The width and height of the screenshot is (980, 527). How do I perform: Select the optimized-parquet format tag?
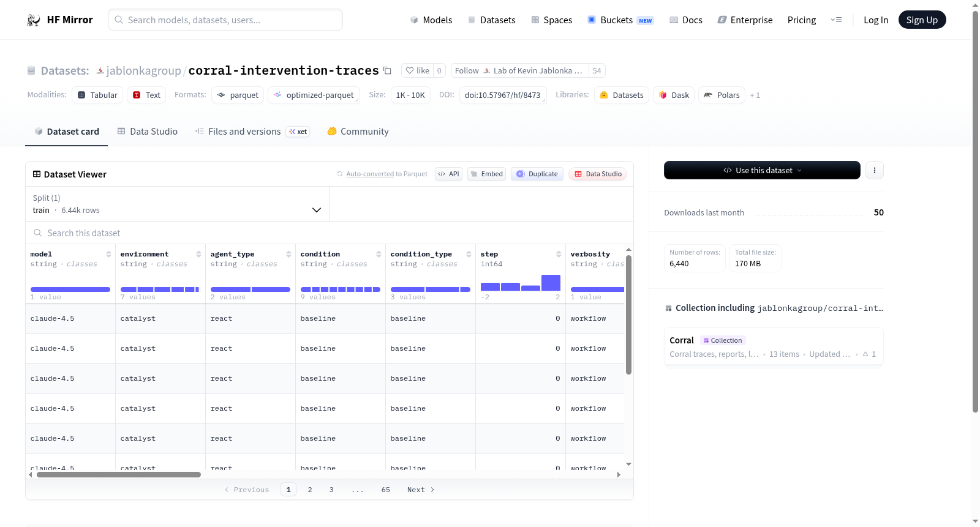[314, 95]
